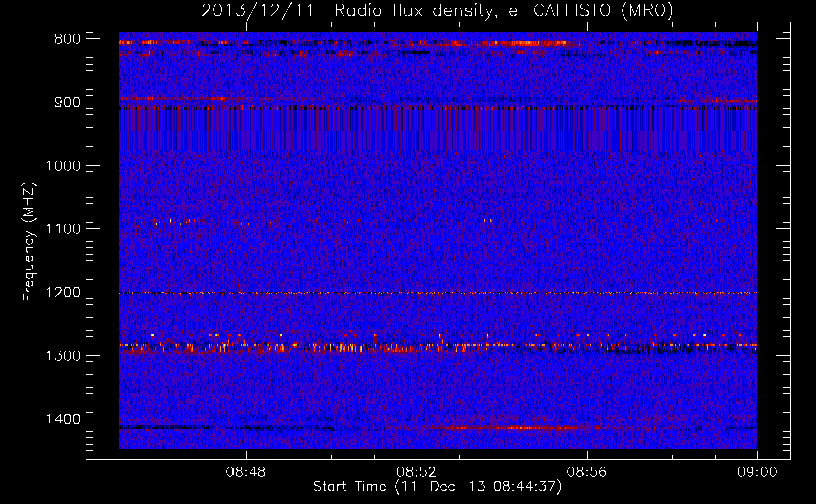
Task: Click the bright yellow-red line at 1200 MHz
Action: coord(438,293)
